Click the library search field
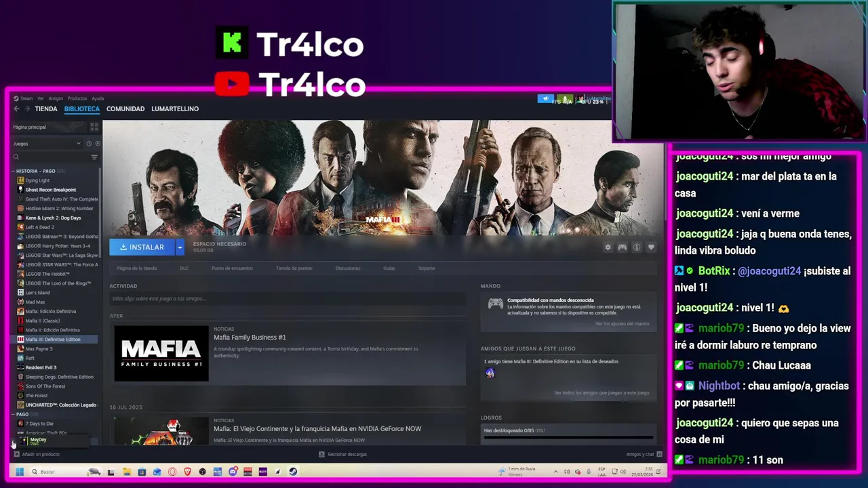 coord(51,157)
